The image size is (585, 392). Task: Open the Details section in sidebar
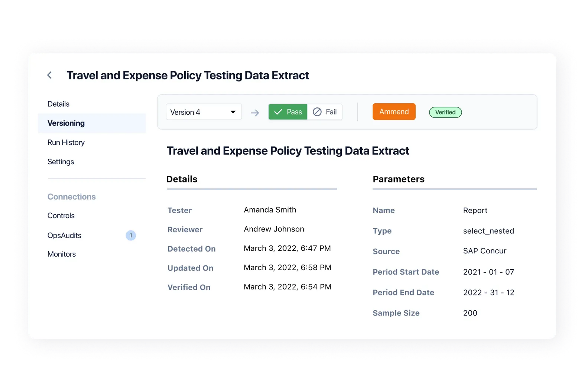[58, 104]
